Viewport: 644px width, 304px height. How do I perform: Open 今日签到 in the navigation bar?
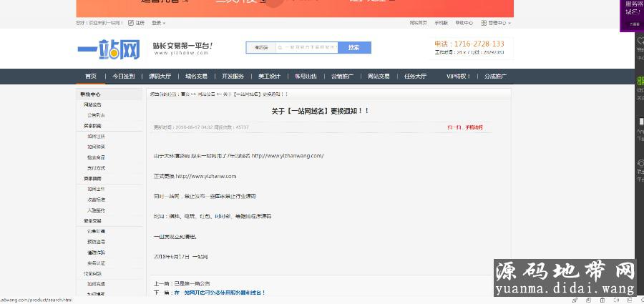(124, 77)
